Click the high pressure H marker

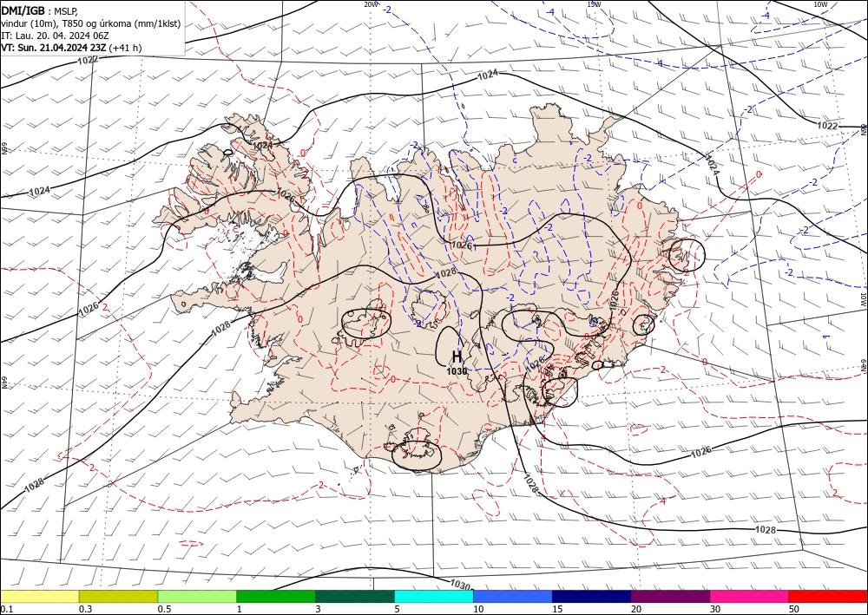click(x=457, y=357)
